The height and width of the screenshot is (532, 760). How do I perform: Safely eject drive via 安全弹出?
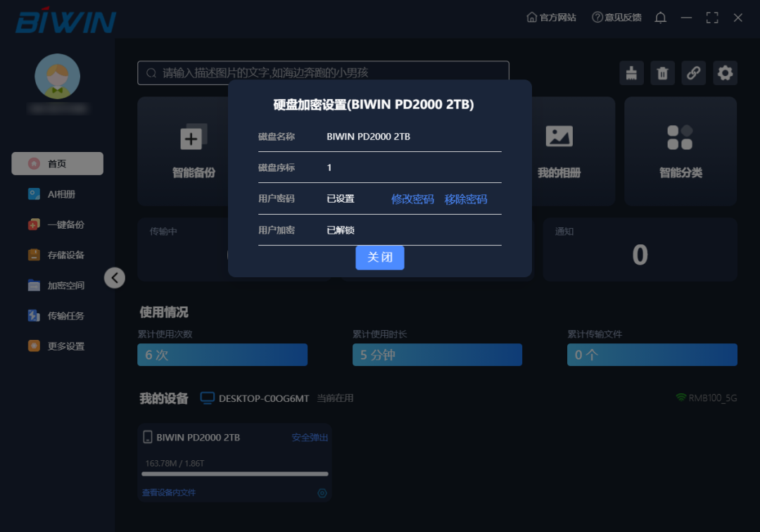(308, 437)
